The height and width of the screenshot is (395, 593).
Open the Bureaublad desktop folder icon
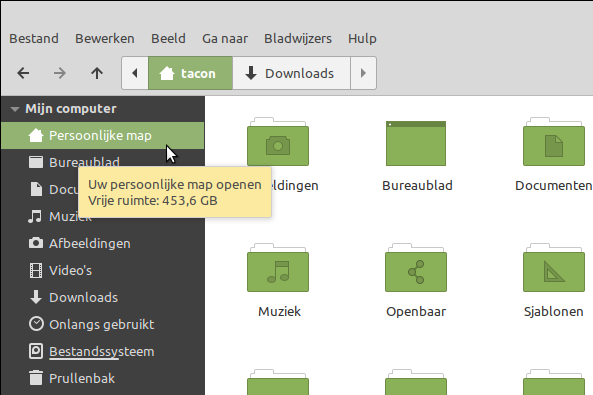pos(416,143)
